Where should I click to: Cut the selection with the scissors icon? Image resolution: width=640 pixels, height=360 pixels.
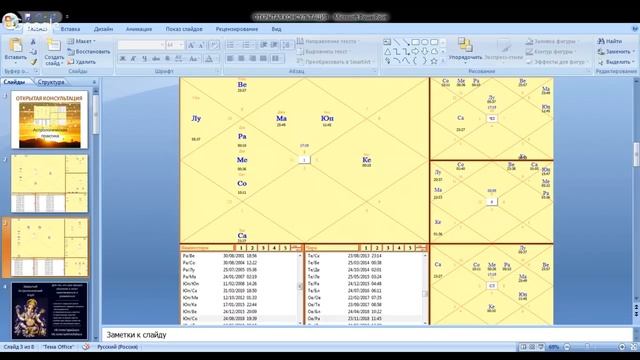(33, 42)
